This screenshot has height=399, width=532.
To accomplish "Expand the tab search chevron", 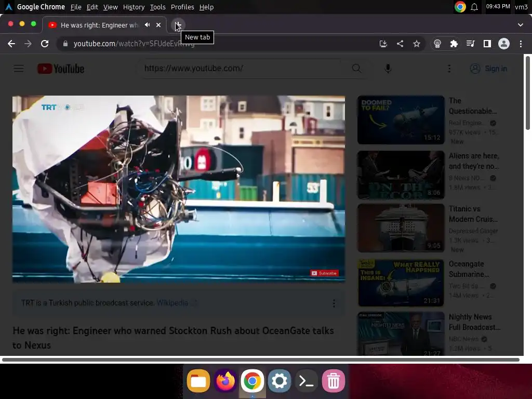I will click(521, 25).
